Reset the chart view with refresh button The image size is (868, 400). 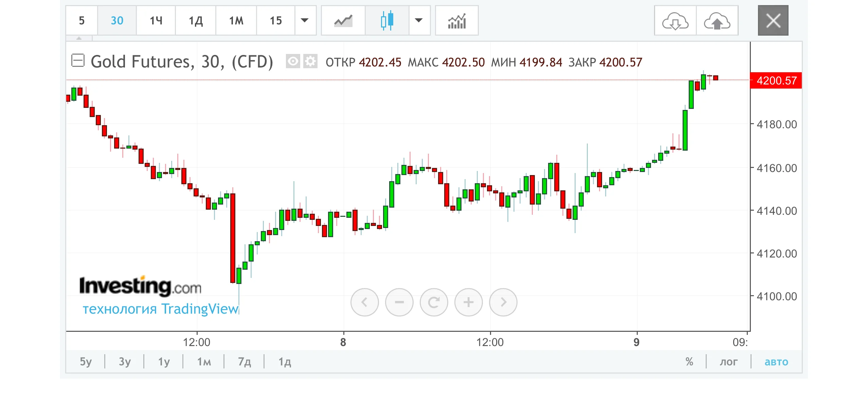click(434, 302)
